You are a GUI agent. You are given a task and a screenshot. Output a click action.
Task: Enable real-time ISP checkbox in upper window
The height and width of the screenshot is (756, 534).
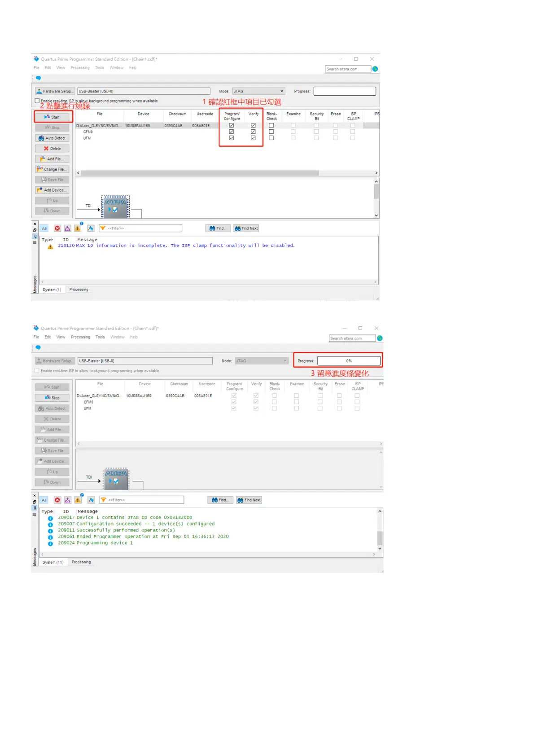(37, 101)
